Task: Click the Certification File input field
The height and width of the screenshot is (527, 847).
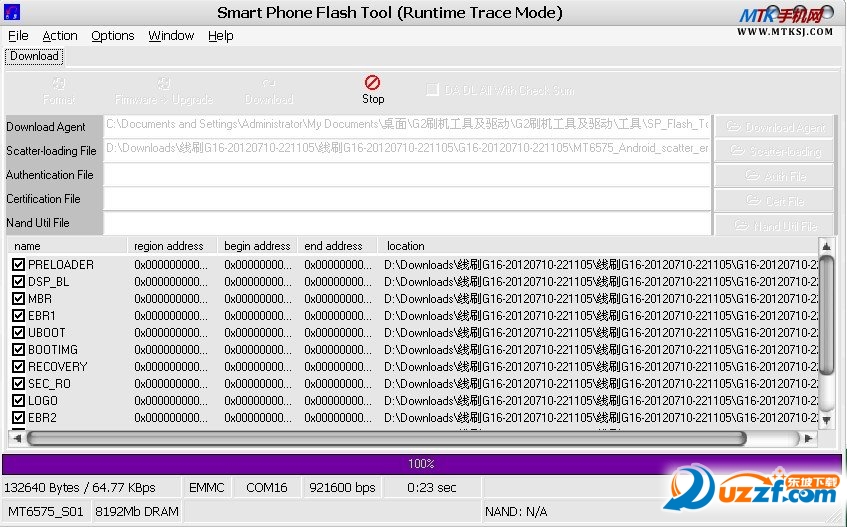Action: click(407, 199)
